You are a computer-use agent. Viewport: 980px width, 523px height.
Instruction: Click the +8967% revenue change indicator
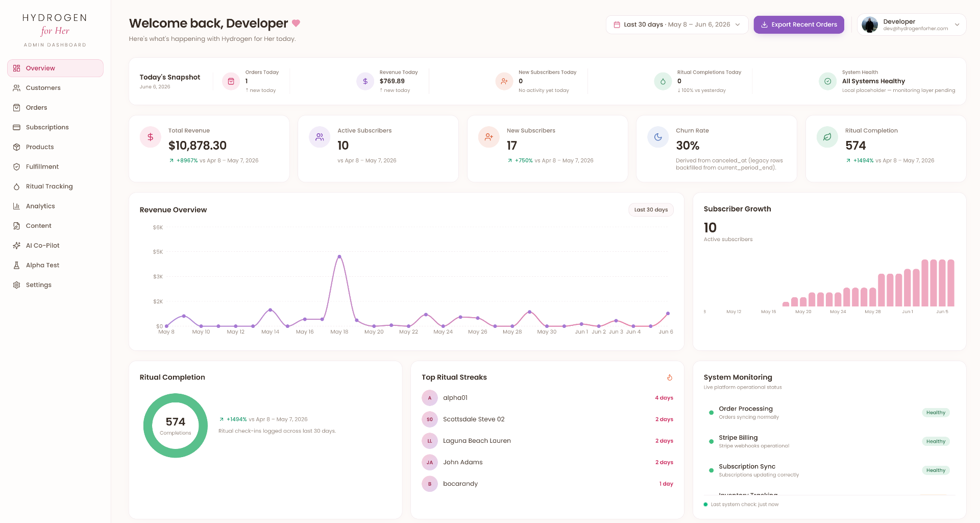click(x=184, y=160)
